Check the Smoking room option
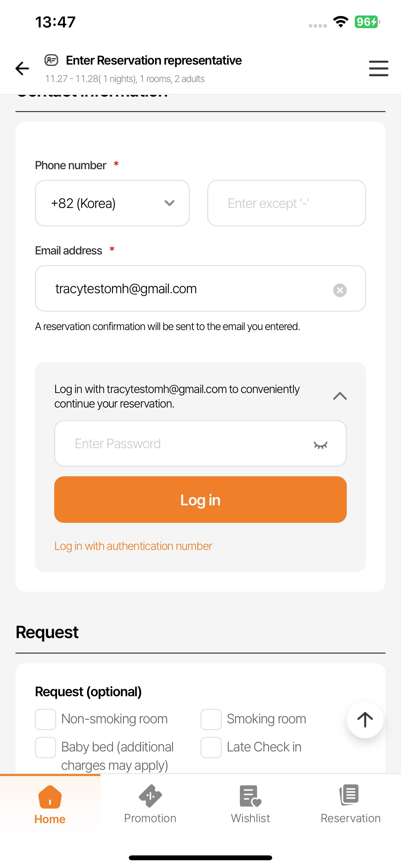This screenshot has height=868, width=401. (x=211, y=719)
